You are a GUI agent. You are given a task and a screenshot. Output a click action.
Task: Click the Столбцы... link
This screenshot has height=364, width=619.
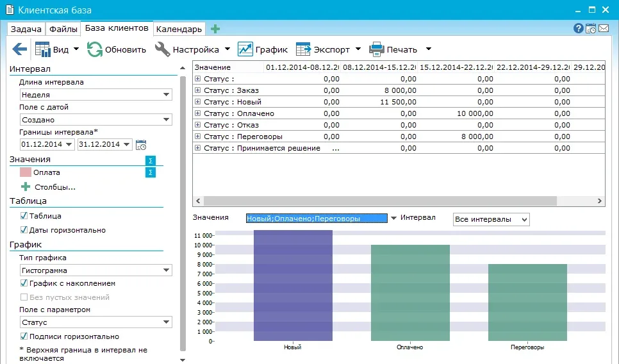pyautogui.click(x=55, y=187)
